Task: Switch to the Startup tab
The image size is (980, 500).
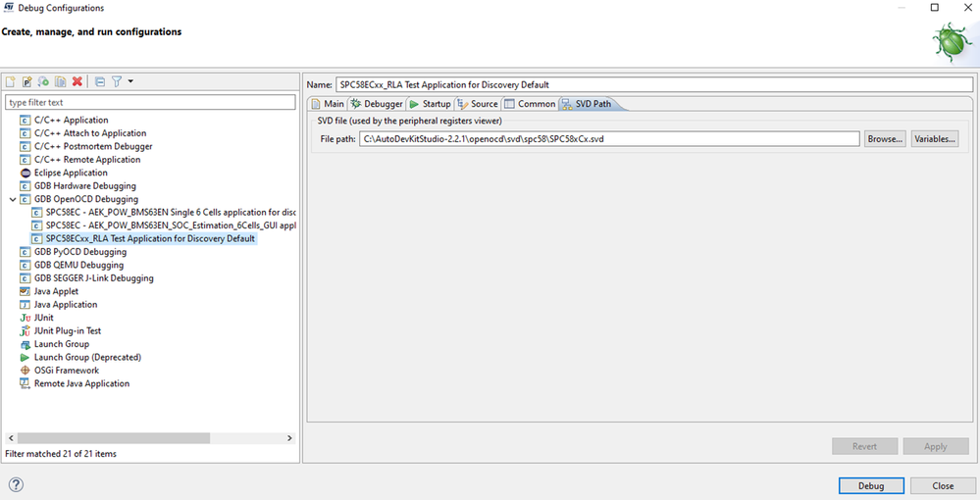Action: point(430,104)
